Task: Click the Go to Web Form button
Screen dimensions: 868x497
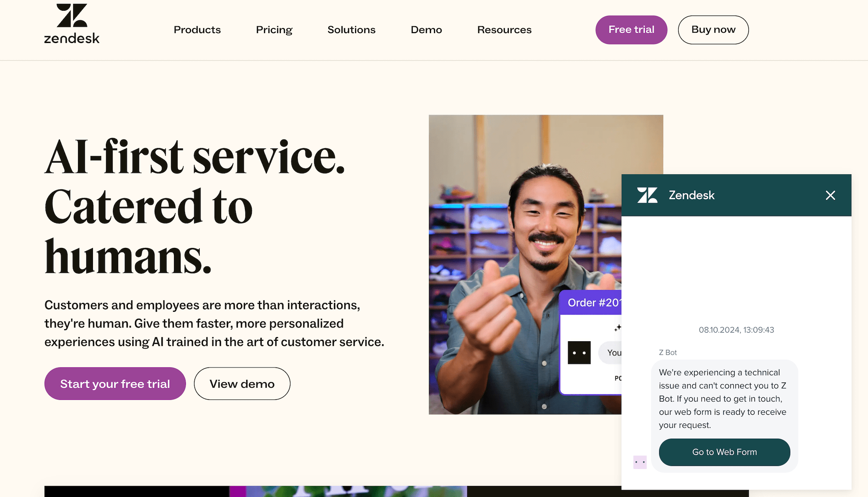Action: (724, 452)
